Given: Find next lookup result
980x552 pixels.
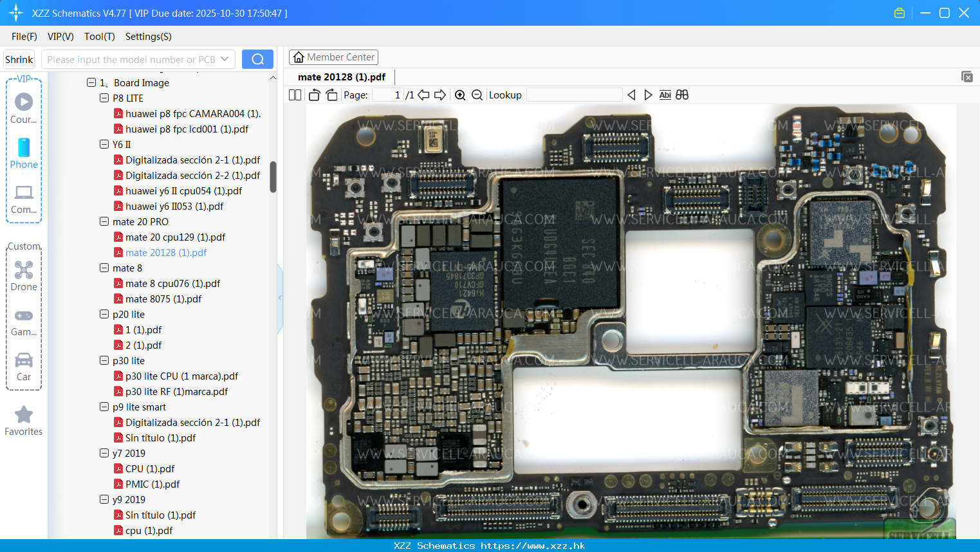Looking at the screenshot, I should pos(648,95).
